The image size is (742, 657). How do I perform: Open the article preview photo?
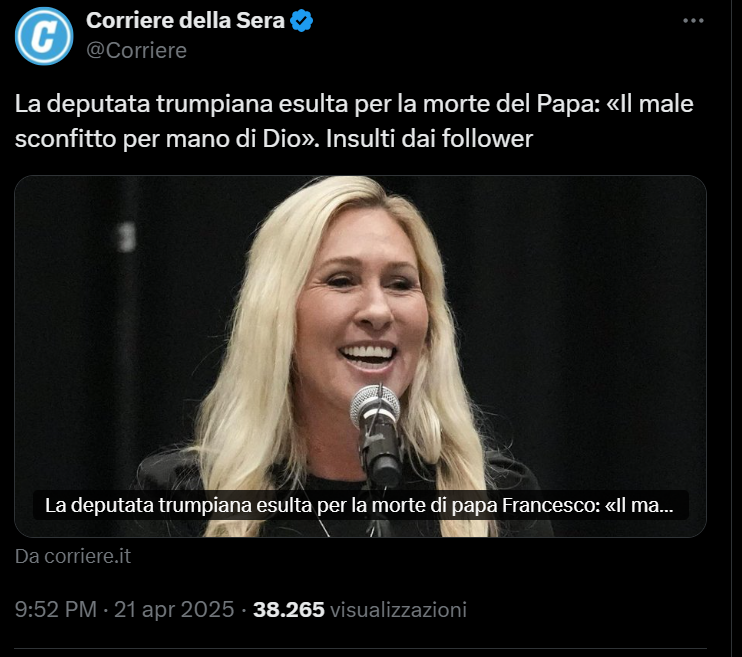click(x=360, y=330)
